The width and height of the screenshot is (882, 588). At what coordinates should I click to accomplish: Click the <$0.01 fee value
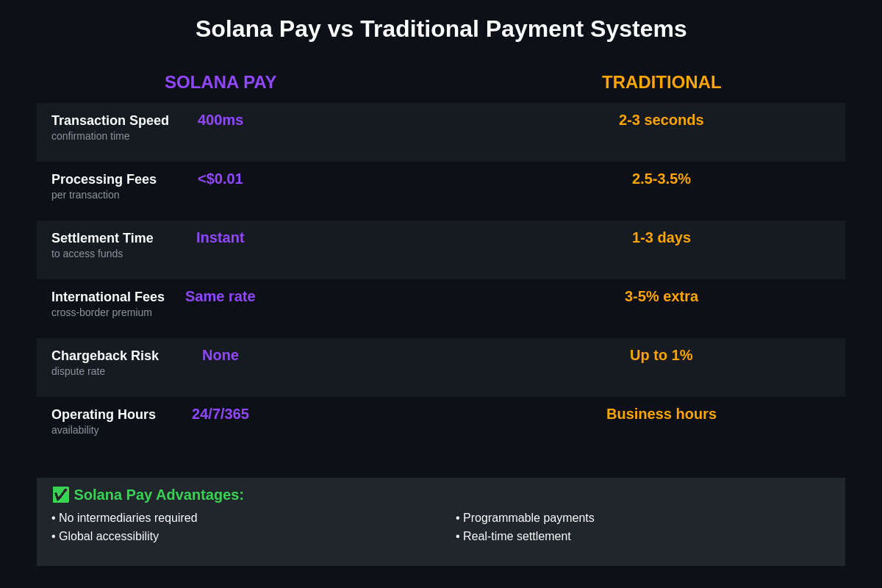pyautogui.click(x=220, y=179)
